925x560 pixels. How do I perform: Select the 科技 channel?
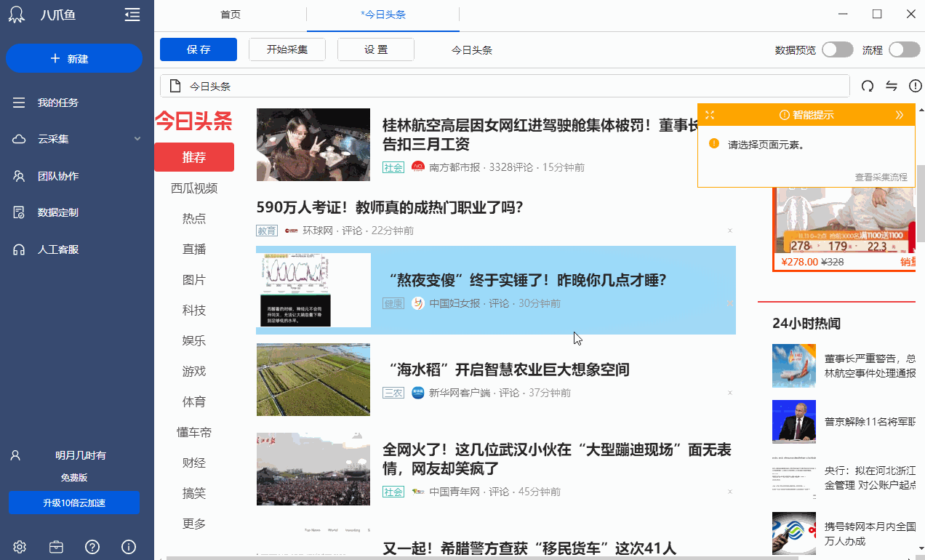tap(194, 311)
